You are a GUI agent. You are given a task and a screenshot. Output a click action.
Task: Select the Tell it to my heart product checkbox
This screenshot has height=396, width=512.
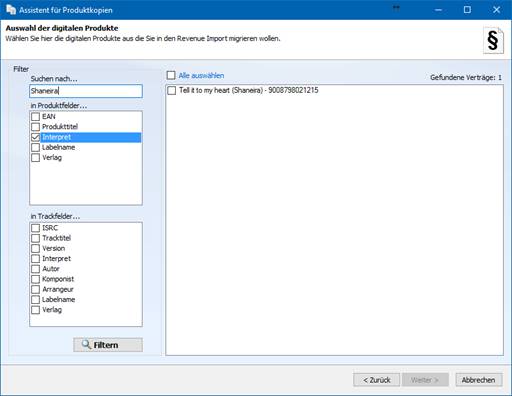click(171, 90)
